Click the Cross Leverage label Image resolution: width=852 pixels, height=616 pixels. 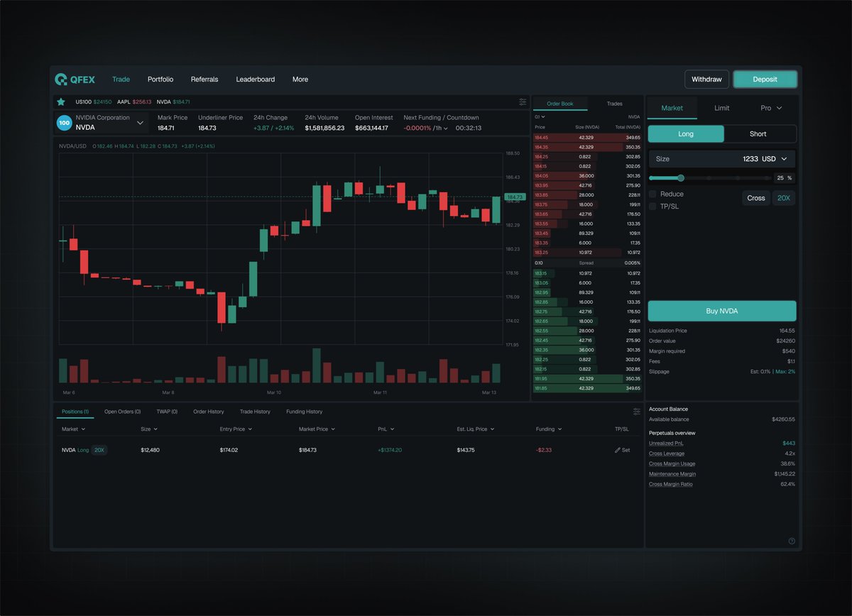coord(667,453)
